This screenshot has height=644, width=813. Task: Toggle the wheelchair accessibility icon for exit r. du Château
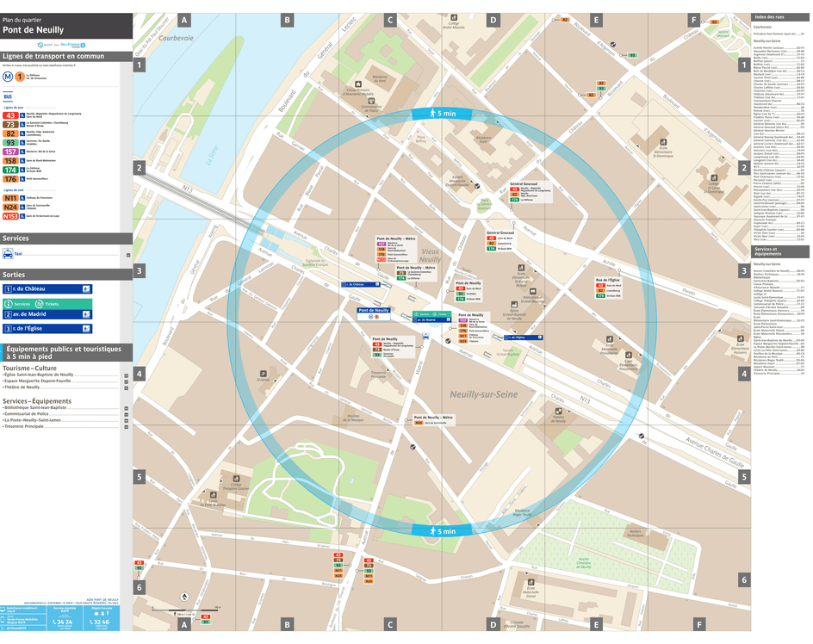(86, 289)
